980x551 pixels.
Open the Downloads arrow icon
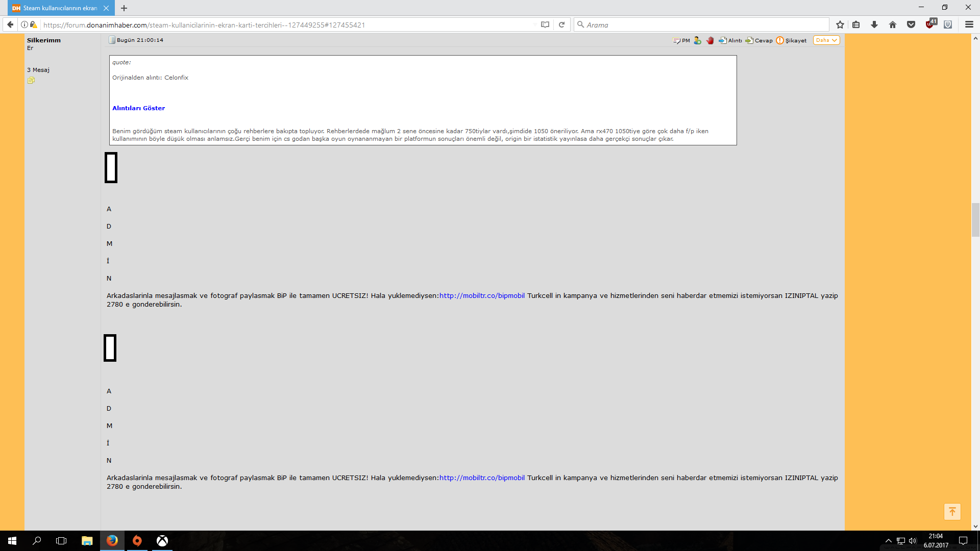coord(874,24)
